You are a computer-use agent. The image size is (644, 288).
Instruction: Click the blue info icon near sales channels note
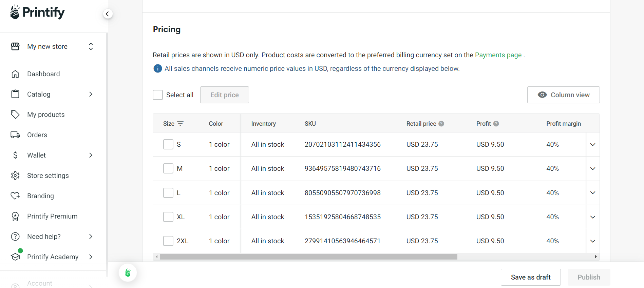point(158,68)
